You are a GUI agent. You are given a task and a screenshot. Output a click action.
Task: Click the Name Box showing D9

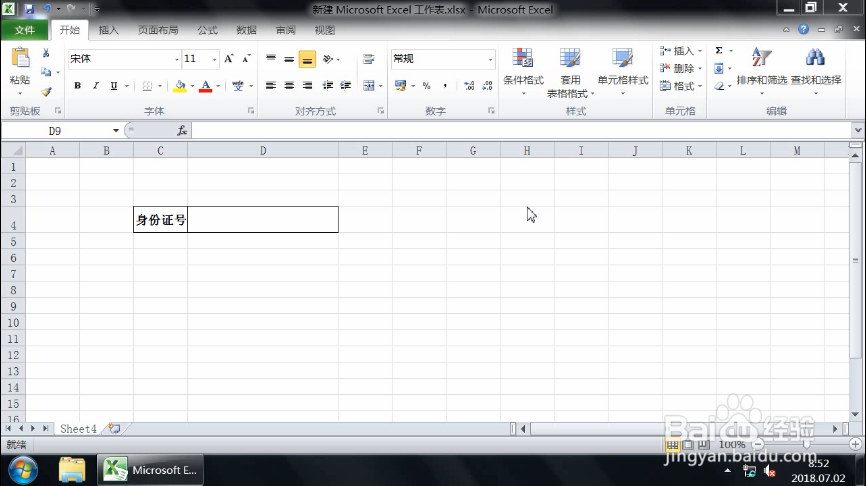[x=55, y=131]
